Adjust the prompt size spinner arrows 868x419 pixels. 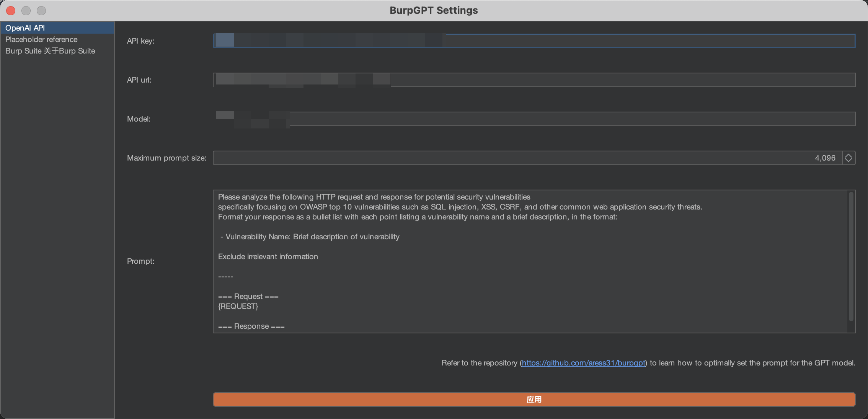click(x=848, y=158)
